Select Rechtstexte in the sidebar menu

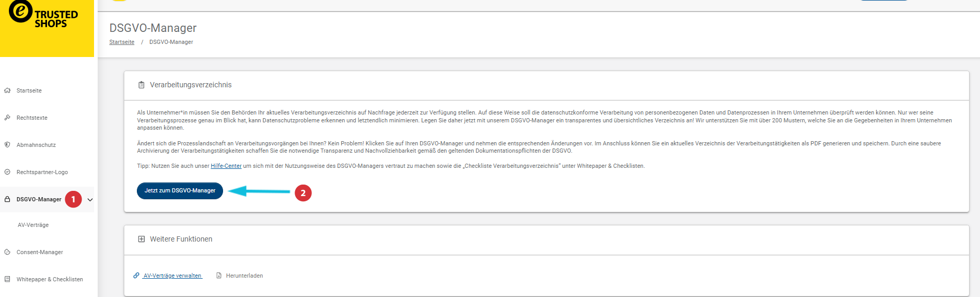pyautogui.click(x=32, y=118)
